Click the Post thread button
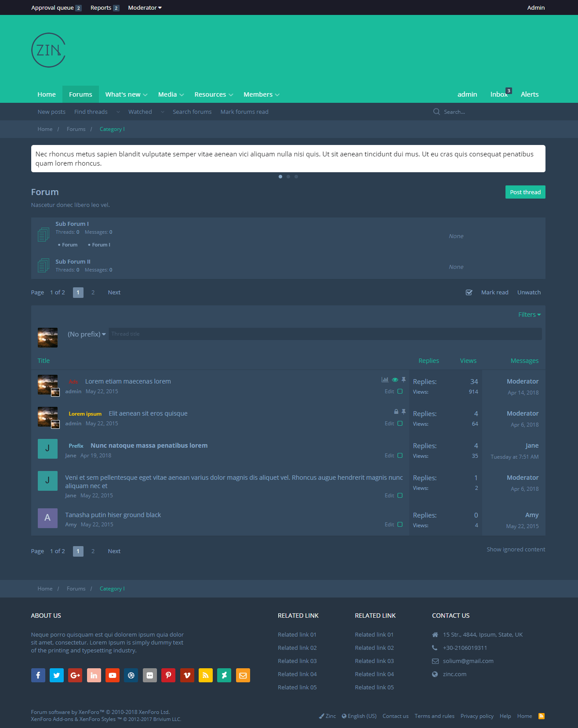578x728 pixels. click(525, 192)
